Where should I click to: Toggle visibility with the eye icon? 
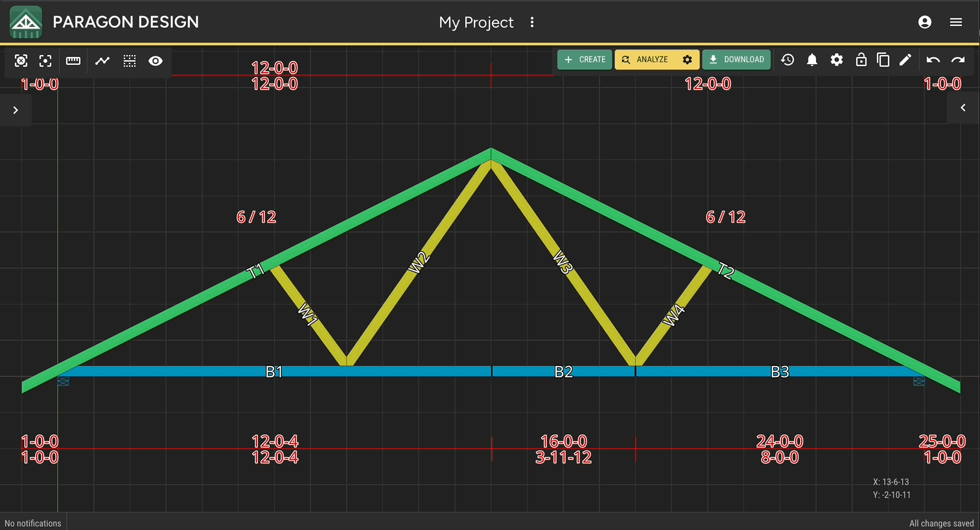[156, 61]
